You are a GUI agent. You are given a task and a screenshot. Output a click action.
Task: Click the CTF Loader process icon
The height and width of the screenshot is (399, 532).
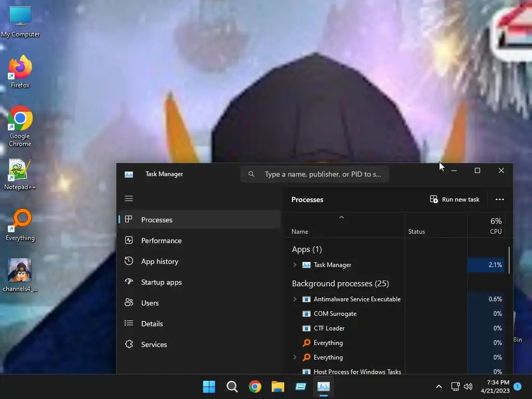tap(307, 328)
